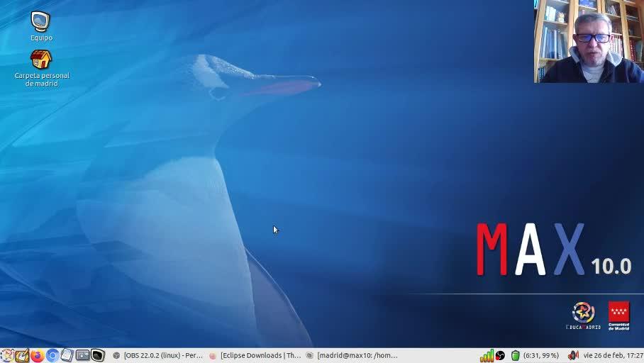Open the notes document launcher in panel
Image resolution: width=644 pixels, height=363 pixels.
point(67,356)
